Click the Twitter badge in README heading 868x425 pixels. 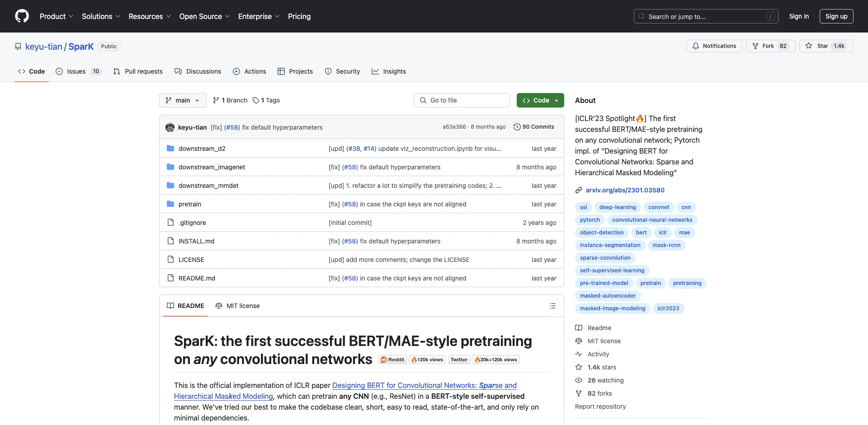459,360
